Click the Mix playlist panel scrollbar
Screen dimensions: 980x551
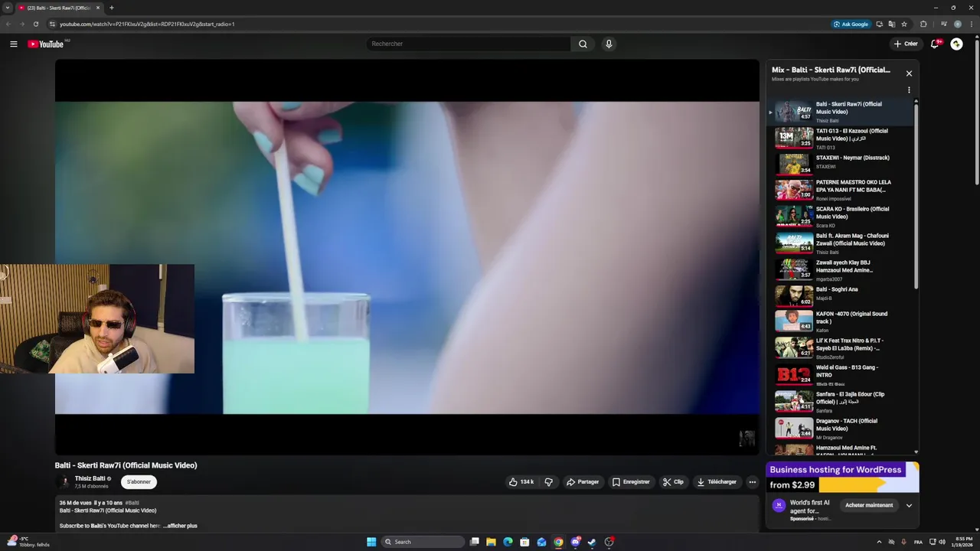(x=916, y=195)
